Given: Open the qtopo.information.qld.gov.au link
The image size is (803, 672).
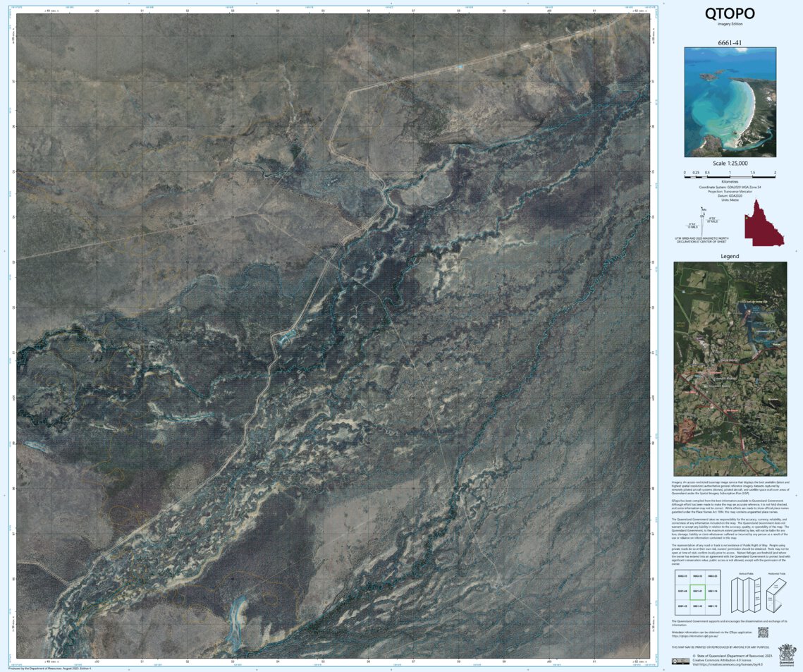Looking at the screenshot, I should [x=695, y=636].
